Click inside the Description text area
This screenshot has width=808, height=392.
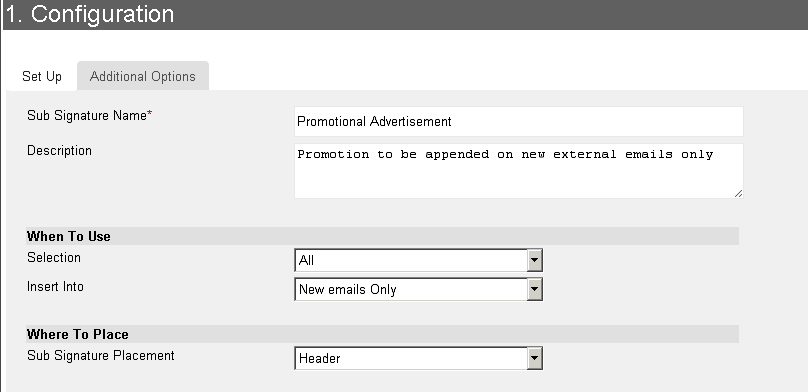pyautogui.click(x=518, y=171)
